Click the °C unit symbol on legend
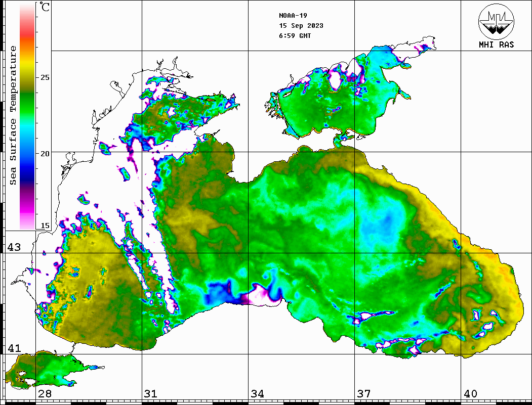 click(x=46, y=8)
